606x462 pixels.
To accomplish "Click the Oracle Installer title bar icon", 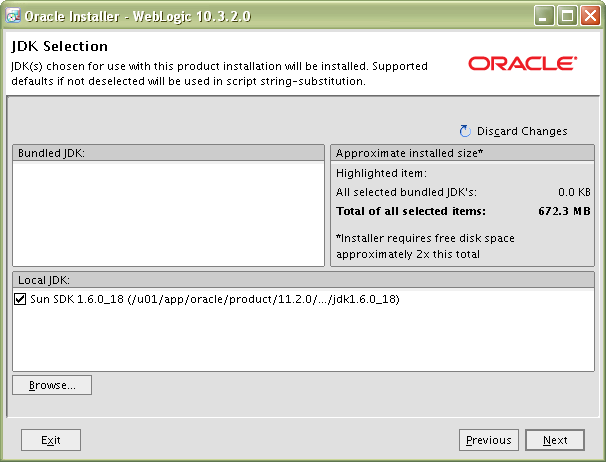I will click(x=14, y=16).
